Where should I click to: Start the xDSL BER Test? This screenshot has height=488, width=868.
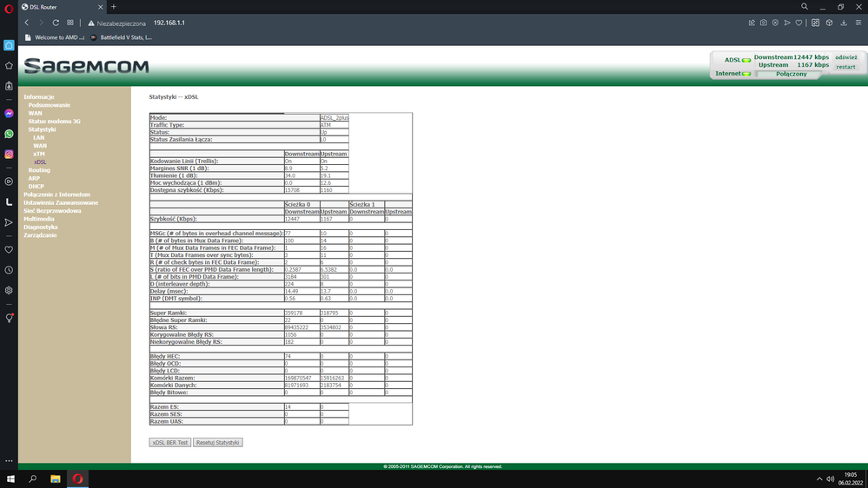(170, 443)
